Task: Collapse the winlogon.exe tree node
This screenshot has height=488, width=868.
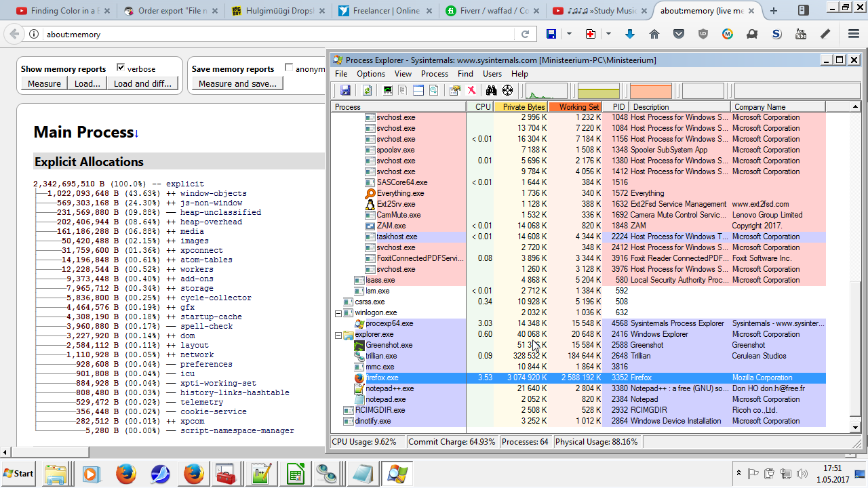Action: point(338,313)
